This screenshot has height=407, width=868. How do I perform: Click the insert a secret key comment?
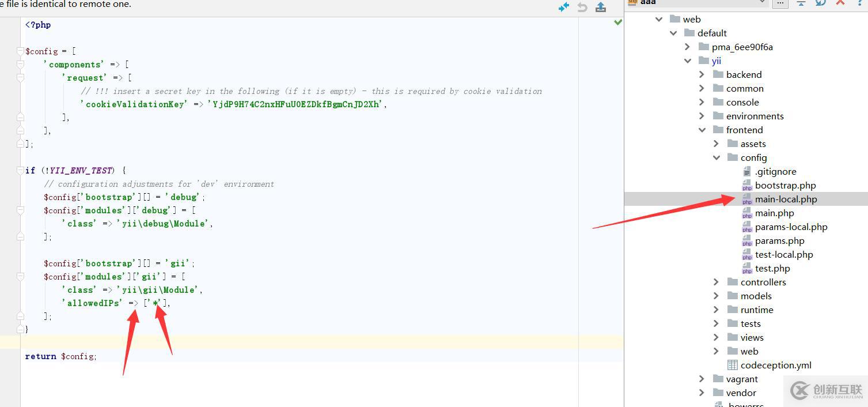click(311, 91)
